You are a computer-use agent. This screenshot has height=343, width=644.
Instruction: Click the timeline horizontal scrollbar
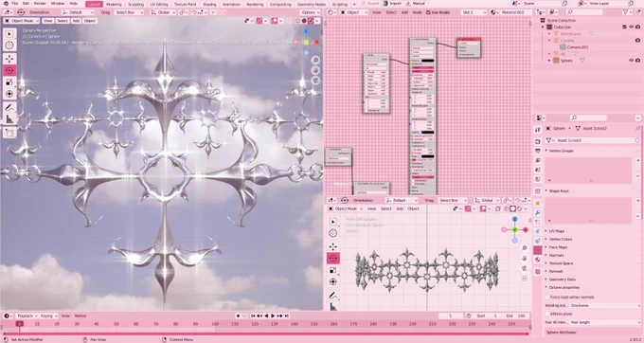pyautogui.click(x=265, y=334)
